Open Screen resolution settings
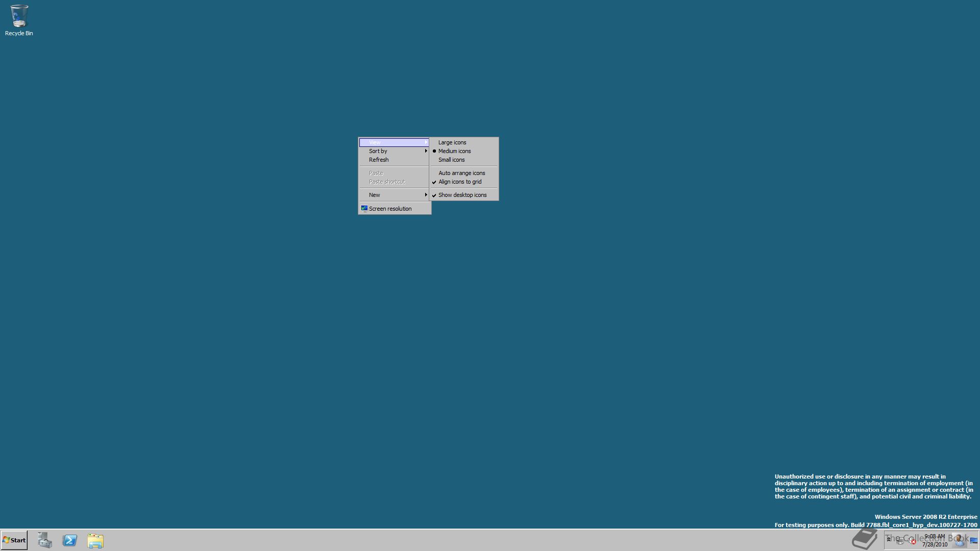Viewport: 980px width, 551px height. point(394,209)
